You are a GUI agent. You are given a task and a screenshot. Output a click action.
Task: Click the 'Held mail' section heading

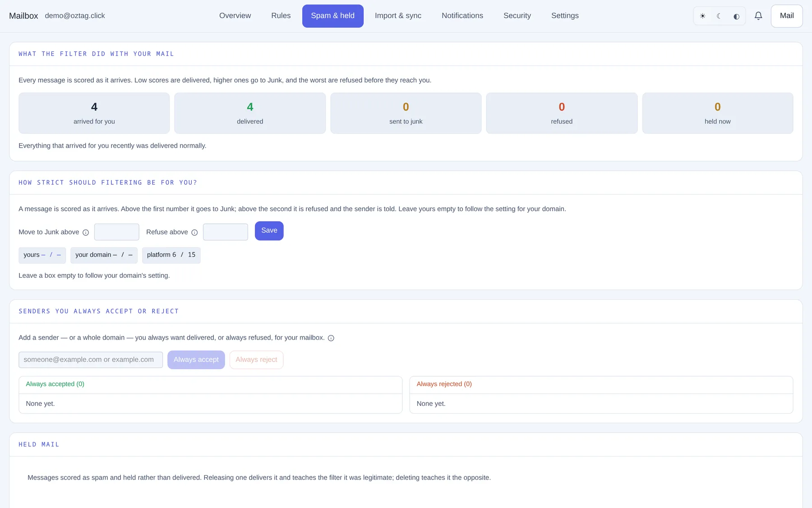[x=39, y=445]
